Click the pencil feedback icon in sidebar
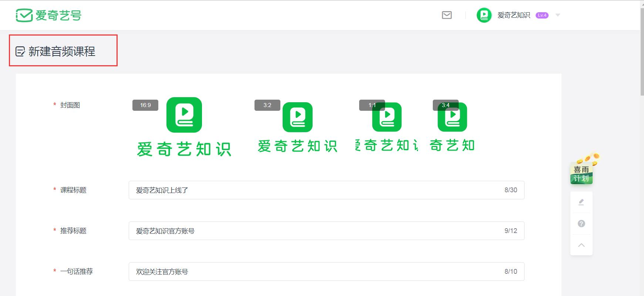 click(x=581, y=202)
